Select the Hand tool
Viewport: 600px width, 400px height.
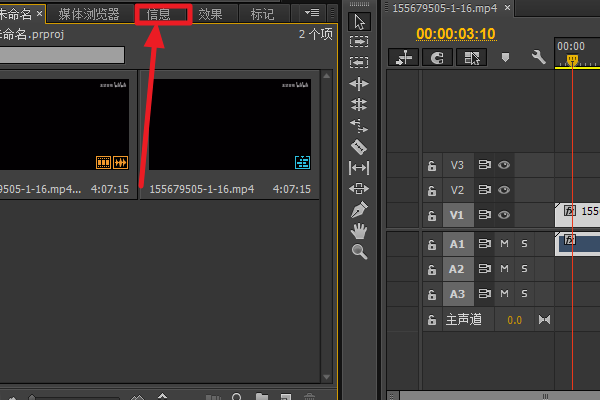click(359, 231)
